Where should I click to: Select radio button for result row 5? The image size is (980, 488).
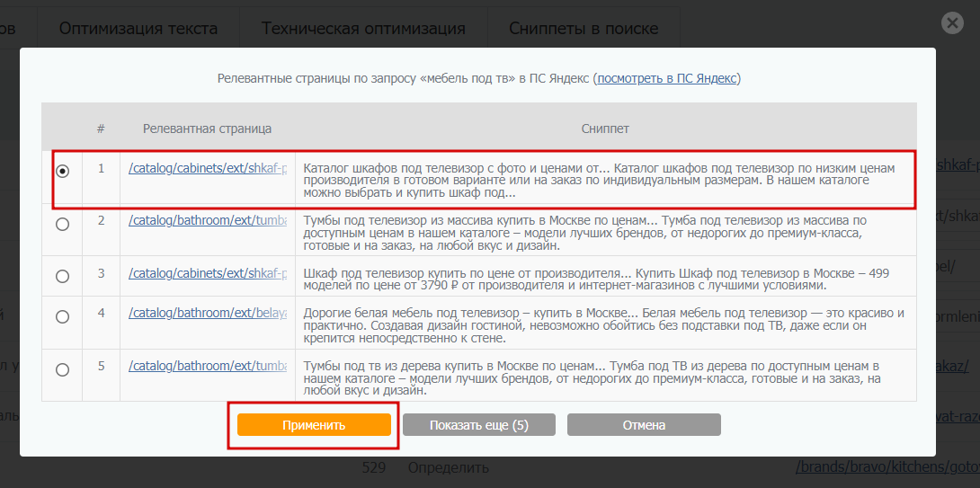62,369
